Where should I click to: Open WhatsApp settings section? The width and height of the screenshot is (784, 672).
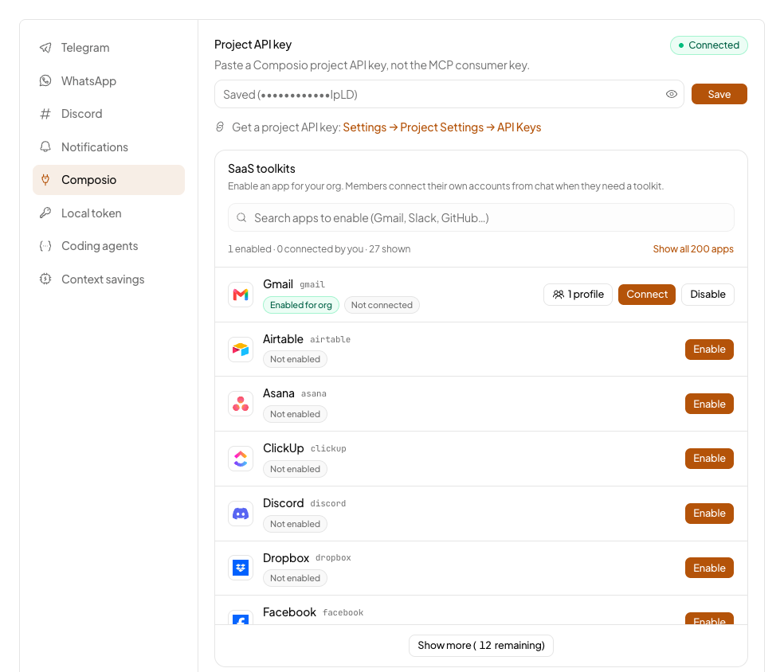pos(108,80)
